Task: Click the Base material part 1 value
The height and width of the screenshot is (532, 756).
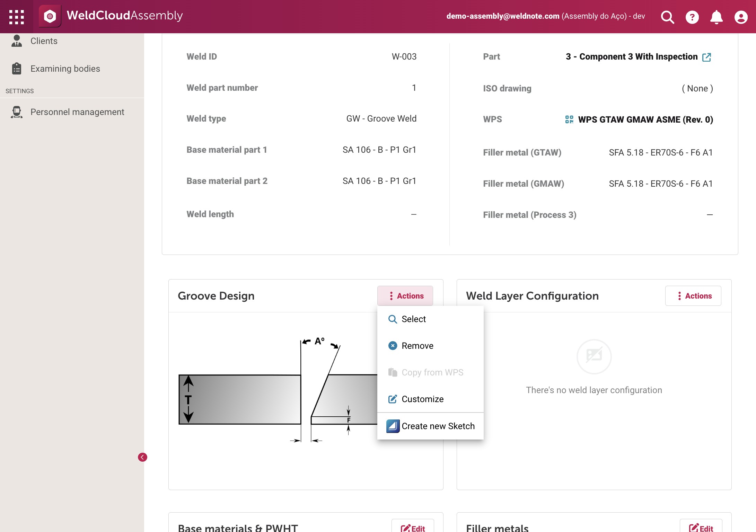Action: click(x=379, y=150)
